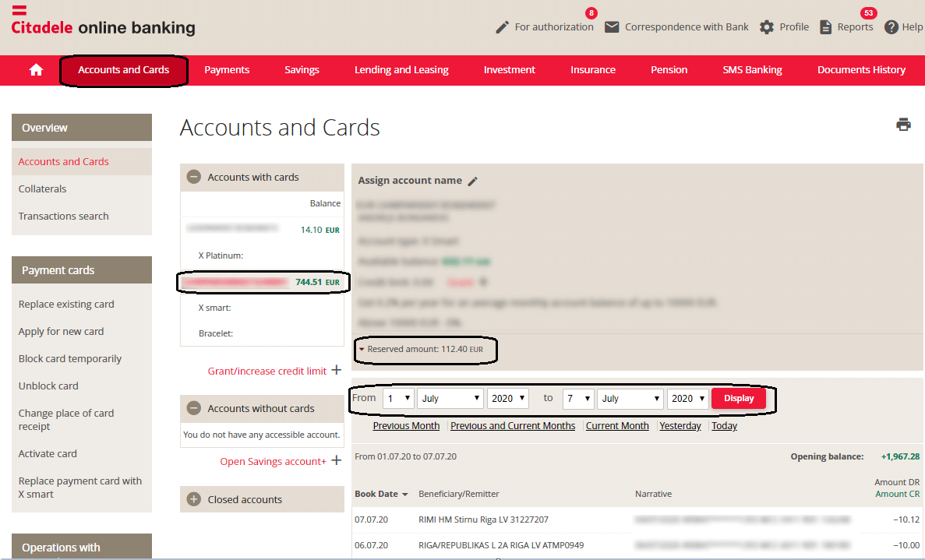The height and width of the screenshot is (560, 925).
Task: Open the Investment menu
Action: coord(509,70)
